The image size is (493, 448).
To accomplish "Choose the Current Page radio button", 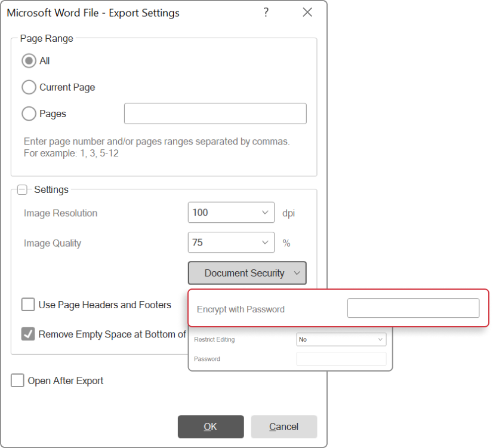I will (29, 87).
